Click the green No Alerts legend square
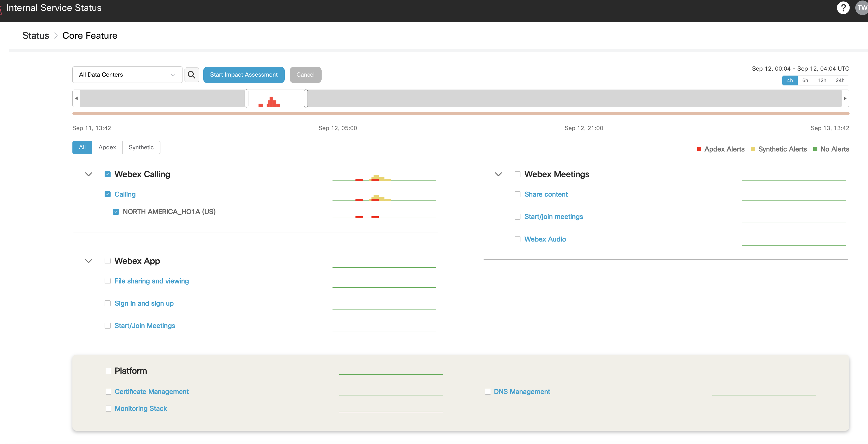The height and width of the screenshot is (444, 868). (815, 149)
